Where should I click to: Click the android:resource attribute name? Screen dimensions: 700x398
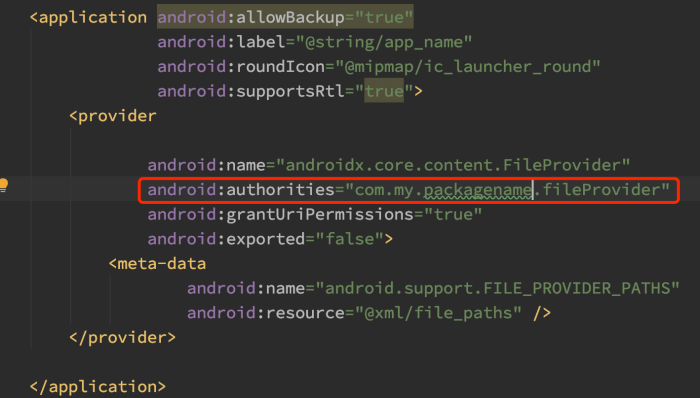click(266, 313)
